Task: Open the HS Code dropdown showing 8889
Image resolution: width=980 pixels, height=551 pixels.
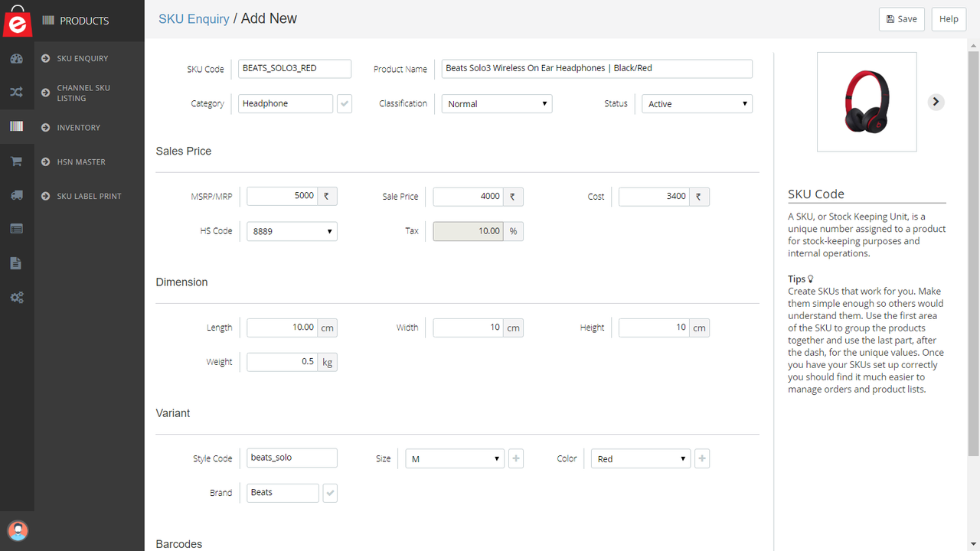Action: [x=292, y=231]
